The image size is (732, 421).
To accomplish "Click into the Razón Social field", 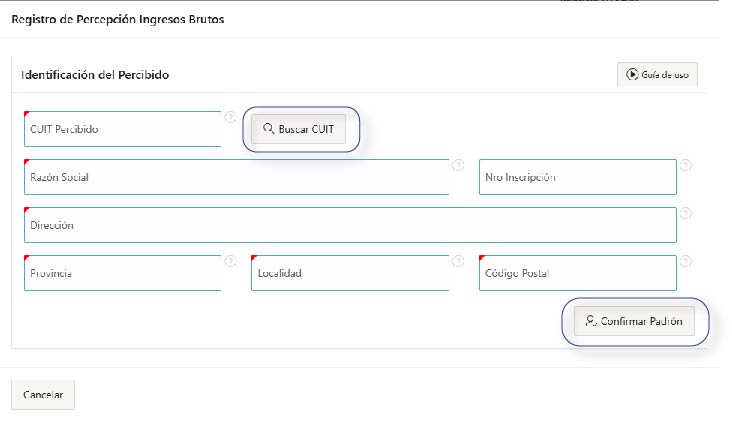I will 237,177.
